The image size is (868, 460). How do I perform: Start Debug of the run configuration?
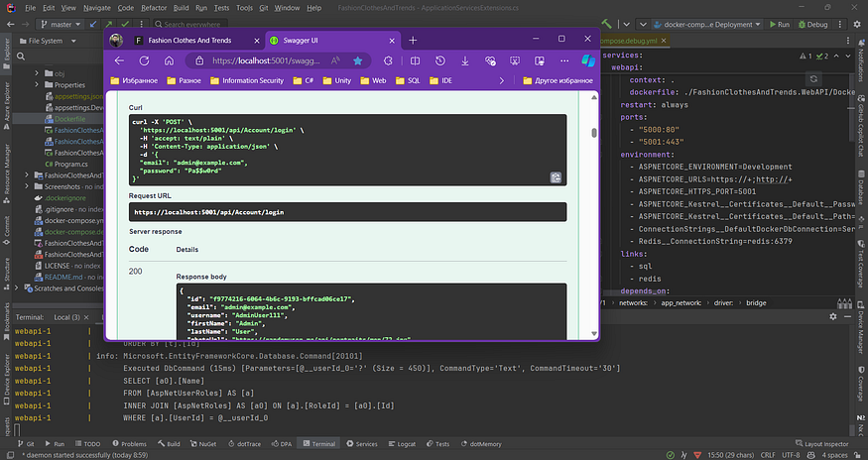813,25
